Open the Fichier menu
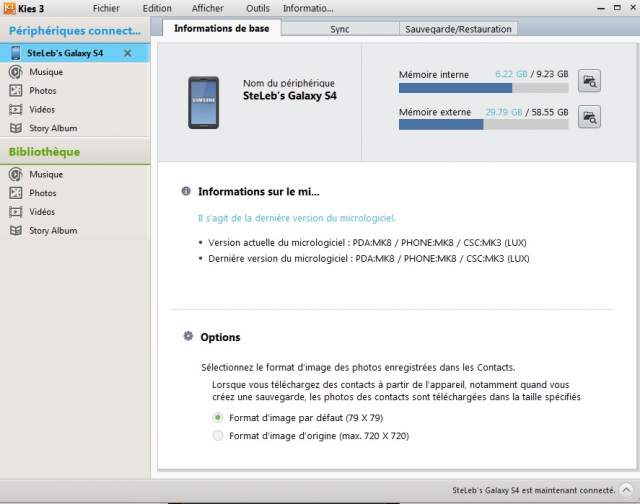Image resolution: width=640 pixels, height=504 pixels. (106, 8)
